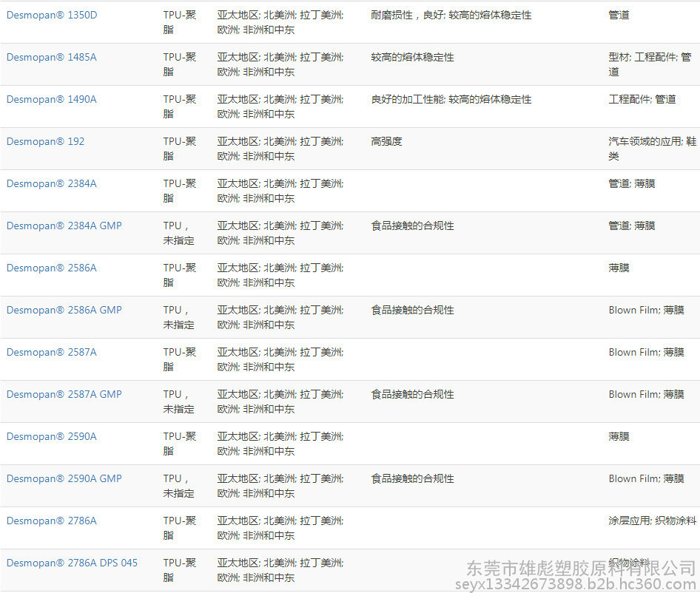Select 'TPU-聚脂' type in the 2587A row
This screenshot has height=593, width=700.
coord(180,359)
